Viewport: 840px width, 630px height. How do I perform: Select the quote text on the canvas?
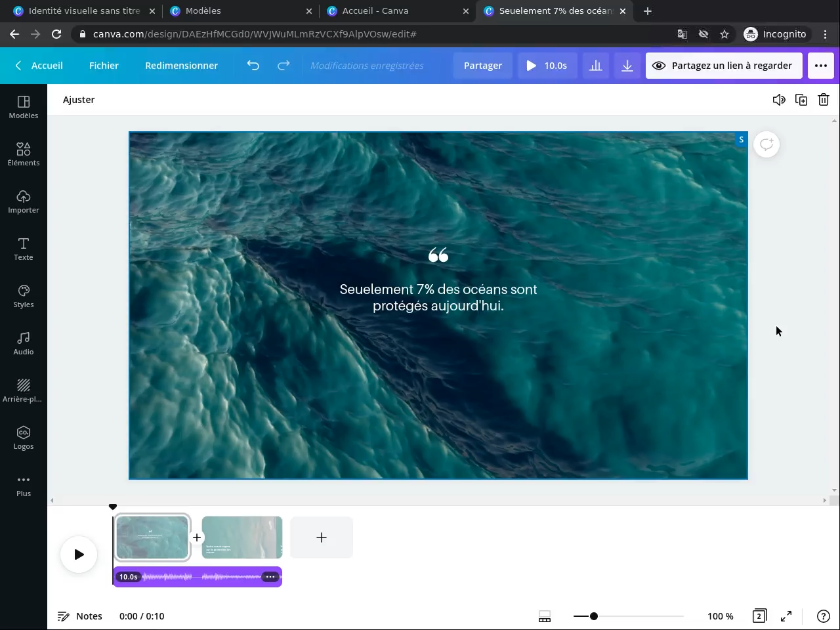[438, 297]
